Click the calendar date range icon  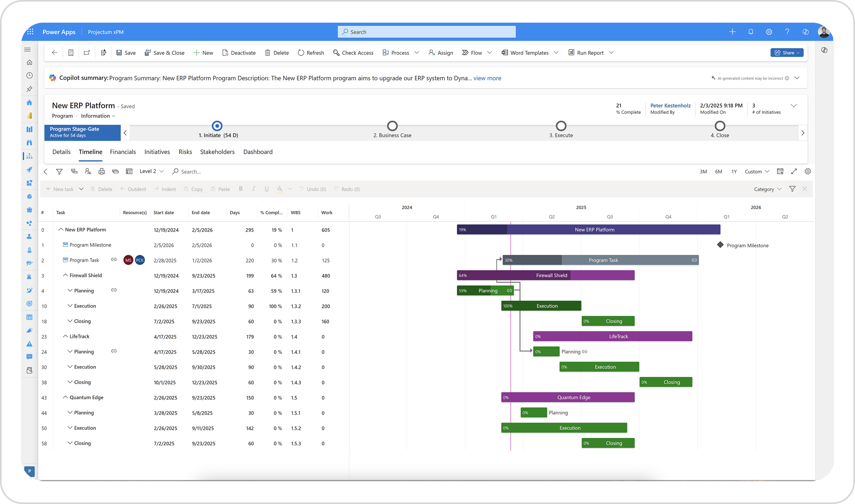coord(780,172)
